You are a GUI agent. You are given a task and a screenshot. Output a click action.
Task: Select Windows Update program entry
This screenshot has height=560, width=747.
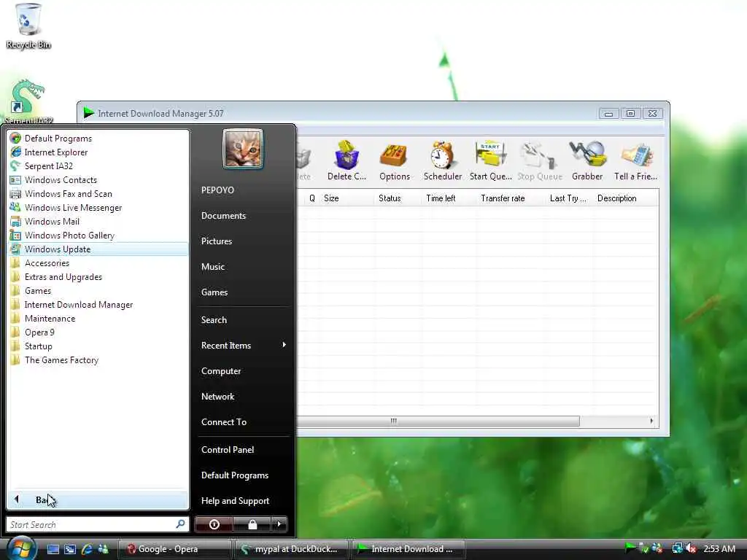point(98,249)
